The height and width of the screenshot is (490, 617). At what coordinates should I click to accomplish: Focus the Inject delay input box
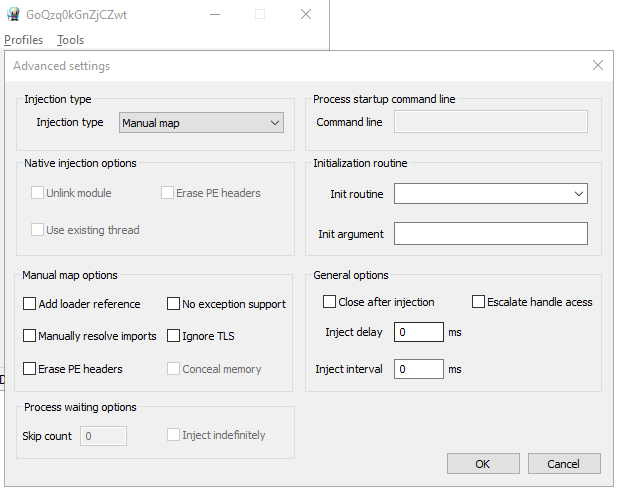[418, 332]
